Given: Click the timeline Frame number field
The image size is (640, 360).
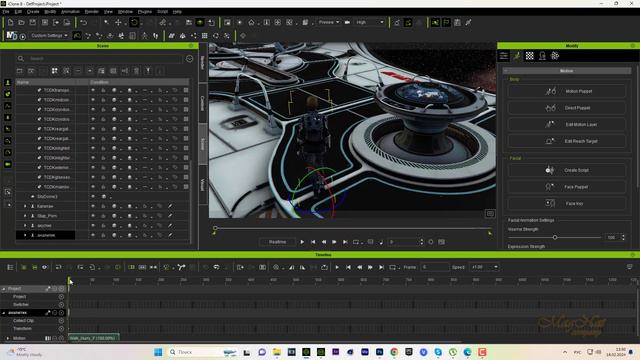Looking at the screenshot, I should tap(434, 267).
